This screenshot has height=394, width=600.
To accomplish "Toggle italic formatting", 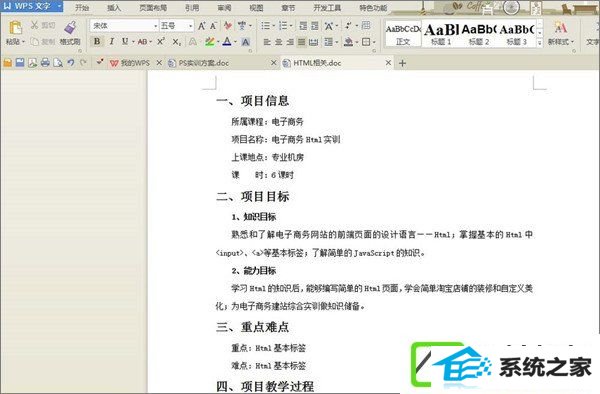I will (x=111, y=41).
